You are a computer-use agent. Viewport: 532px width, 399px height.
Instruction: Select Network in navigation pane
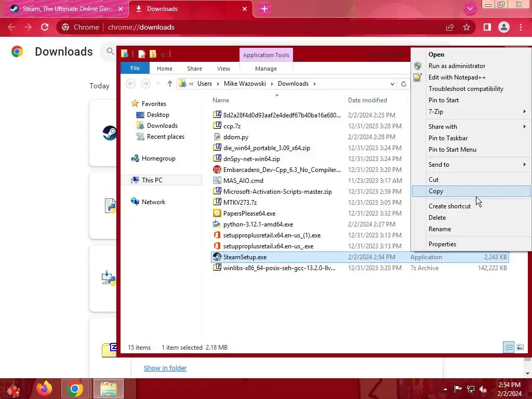point(153,202)
